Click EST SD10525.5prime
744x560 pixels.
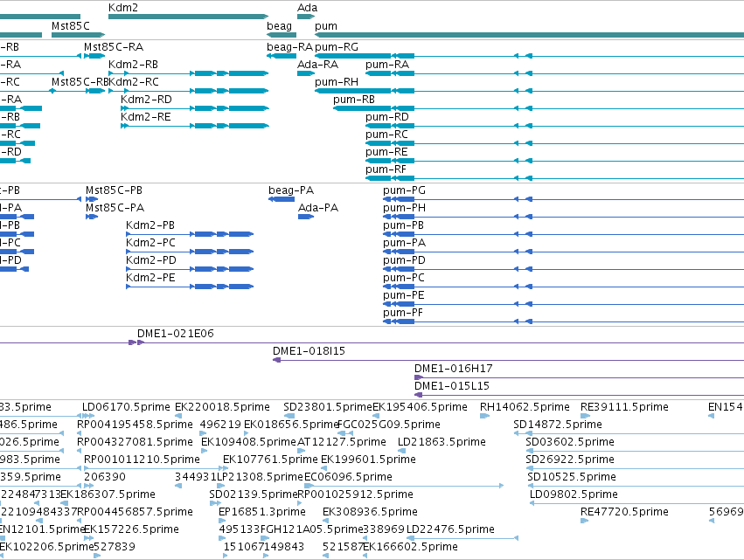click(572, 478)
